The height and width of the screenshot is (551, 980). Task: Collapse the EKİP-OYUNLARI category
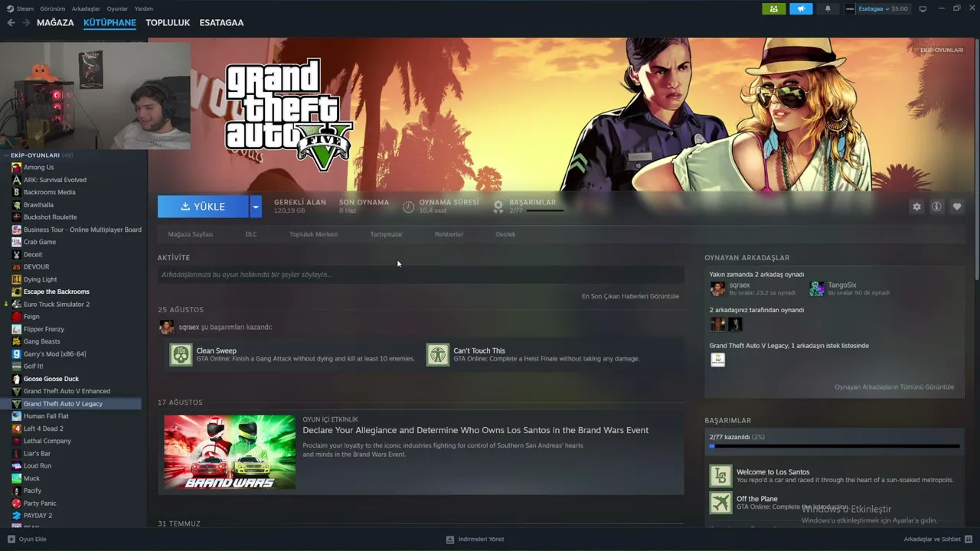[6, 155]
